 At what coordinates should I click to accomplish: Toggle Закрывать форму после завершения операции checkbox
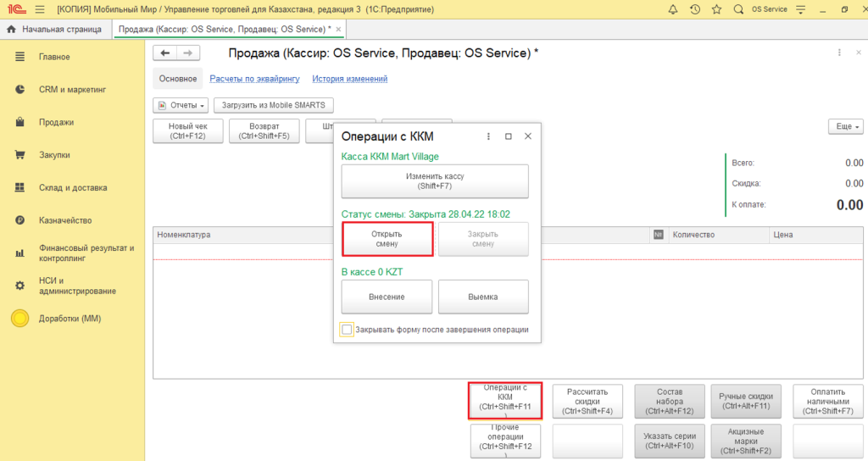click(347, 330)
